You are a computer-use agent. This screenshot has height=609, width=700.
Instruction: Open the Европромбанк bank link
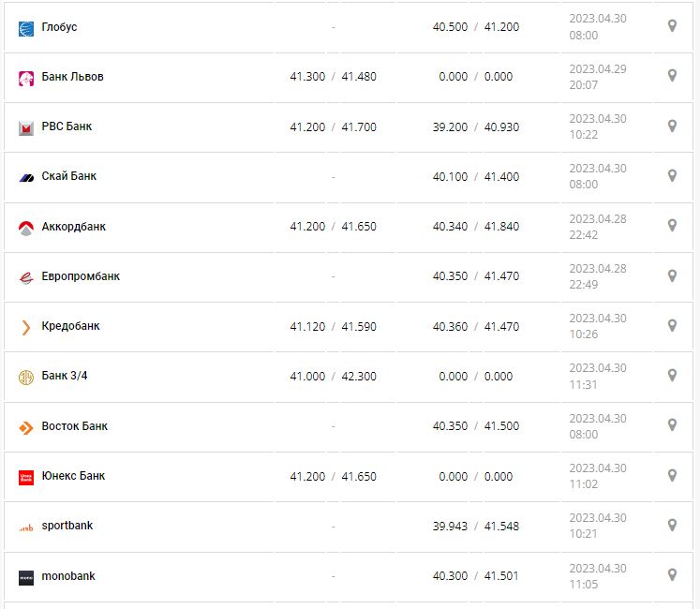[x=81, y=276]
